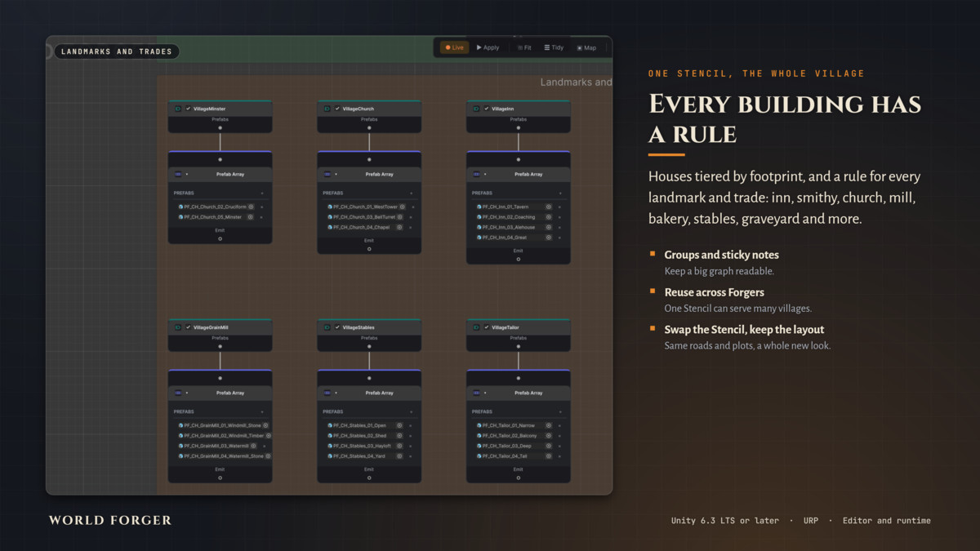Uncheck the VillageGrainMill rule checkbox
This screenshot has height=551, width=980.
coord(188,327)
